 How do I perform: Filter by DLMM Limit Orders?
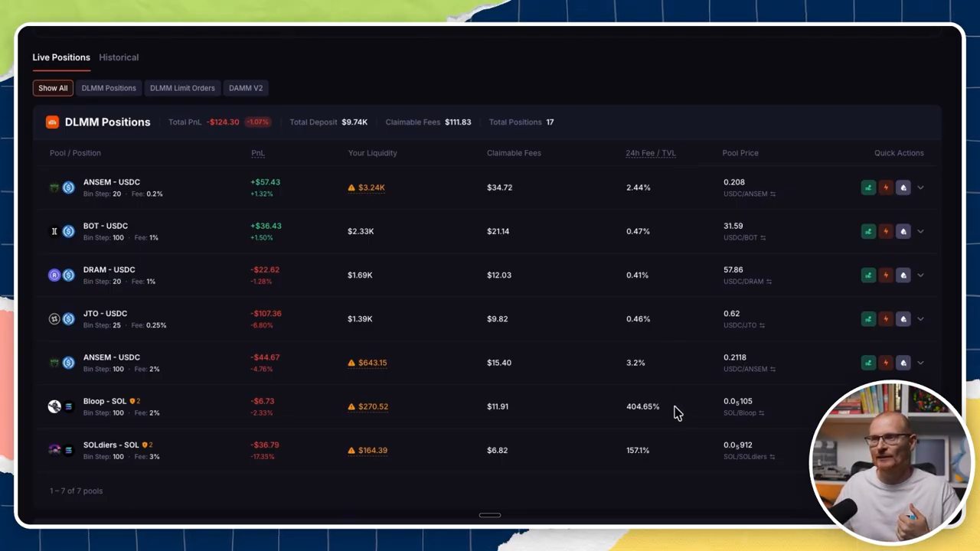click(182, 88)
